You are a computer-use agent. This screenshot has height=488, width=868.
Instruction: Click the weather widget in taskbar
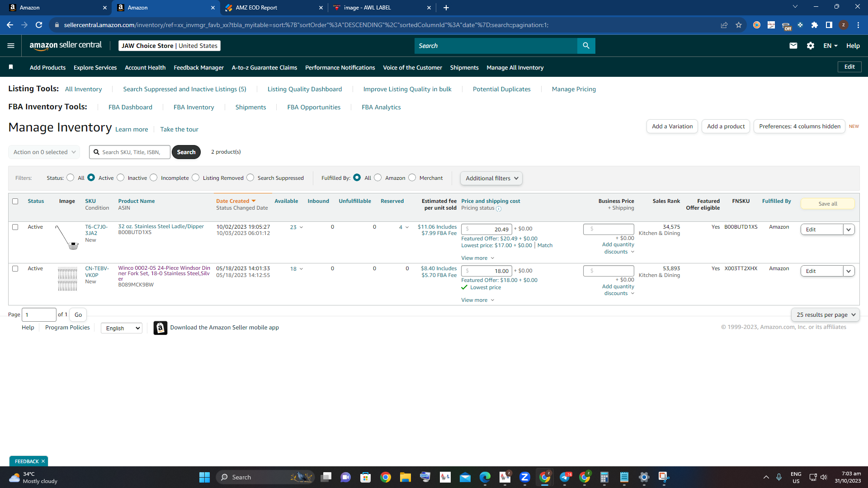pos(34,477)
